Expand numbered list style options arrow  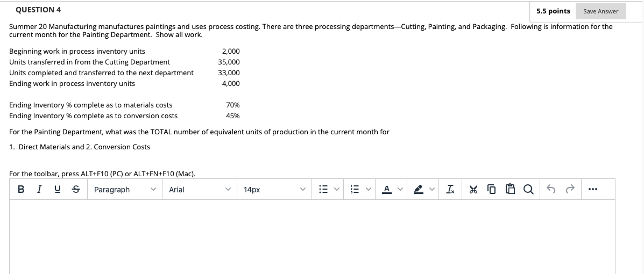coord(368,190)
